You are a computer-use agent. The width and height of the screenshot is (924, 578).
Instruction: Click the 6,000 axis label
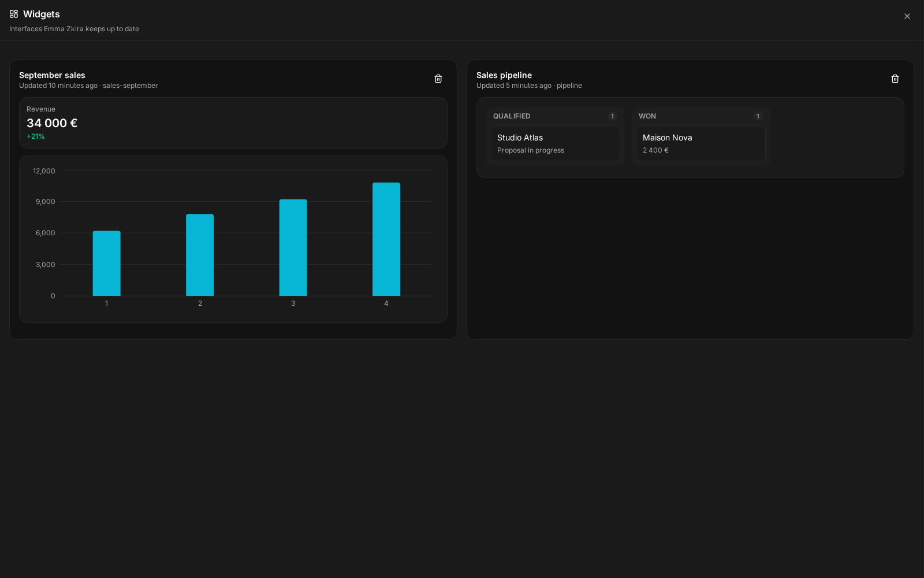coord(46,233)
